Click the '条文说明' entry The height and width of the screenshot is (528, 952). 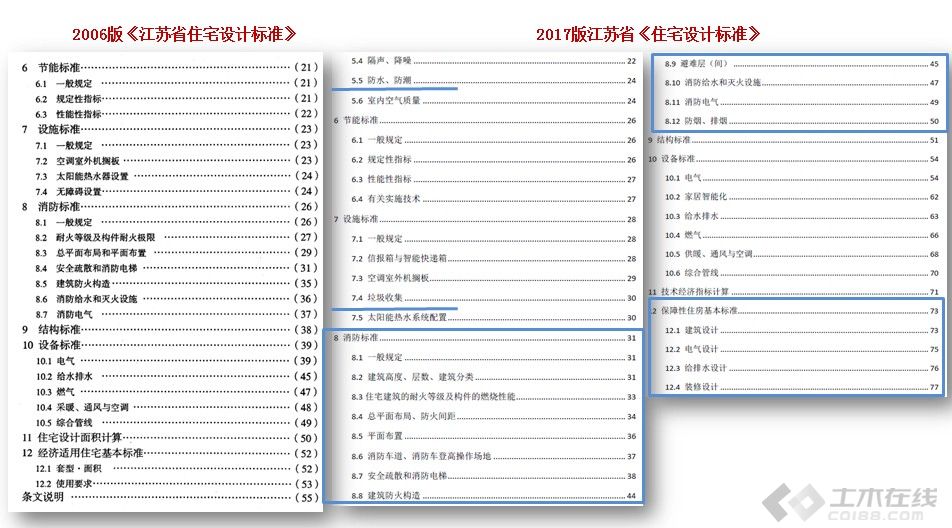pyautogui.click(x=42, y=497)
